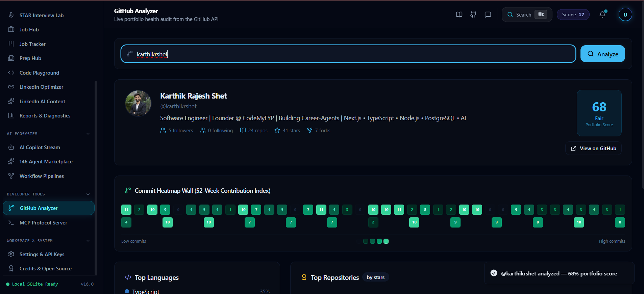The width and height of the screenshot is (644, 294).
Task: Click the 5 followers stat
Action: point(177,130)
